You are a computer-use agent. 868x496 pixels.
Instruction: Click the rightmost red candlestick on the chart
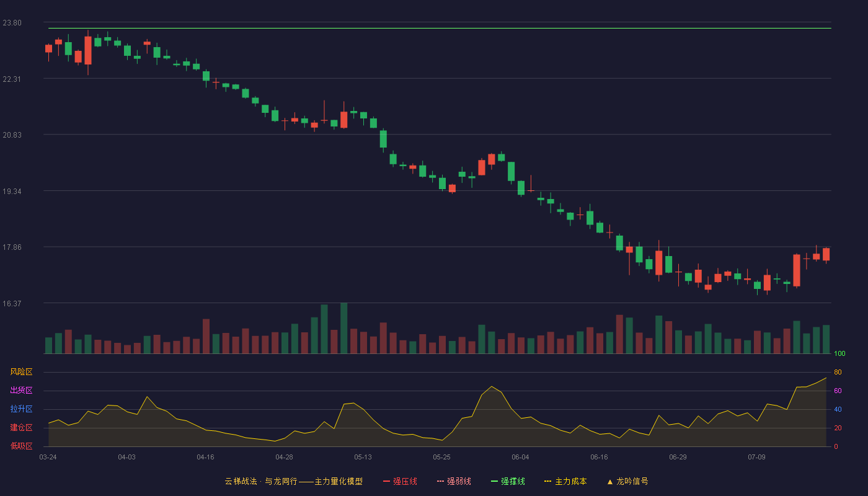826,254
